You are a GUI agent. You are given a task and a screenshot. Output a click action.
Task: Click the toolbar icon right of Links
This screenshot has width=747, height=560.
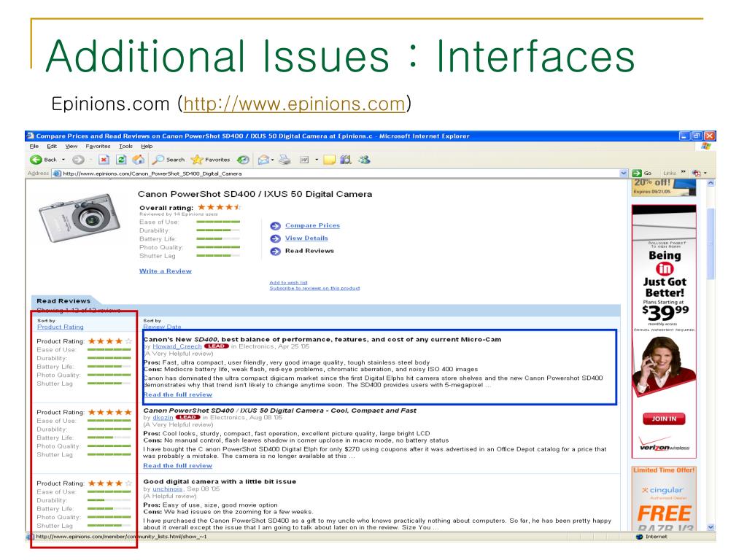[x=696, y=173]
